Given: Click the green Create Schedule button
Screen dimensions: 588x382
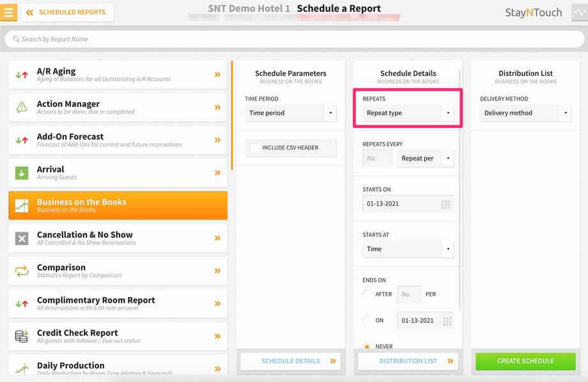Looking at the screenshot, I should [526, 362].
